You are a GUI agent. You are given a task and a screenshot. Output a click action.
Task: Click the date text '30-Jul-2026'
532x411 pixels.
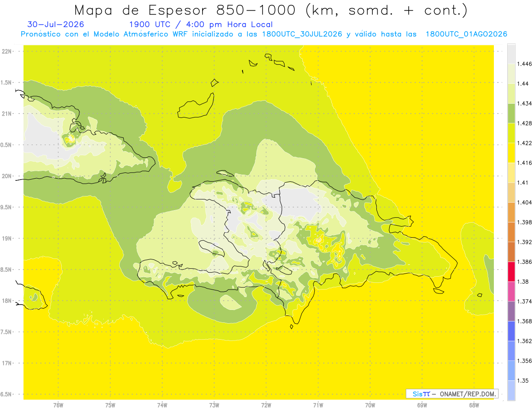[x=55, y=24]
